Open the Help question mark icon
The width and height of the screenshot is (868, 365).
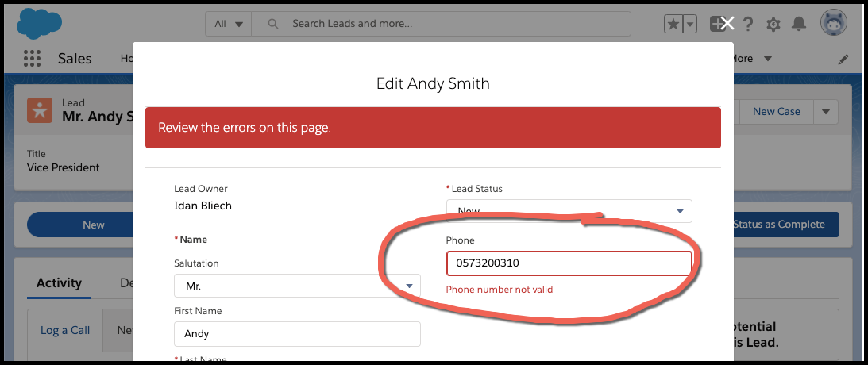[x=748, y=24]
